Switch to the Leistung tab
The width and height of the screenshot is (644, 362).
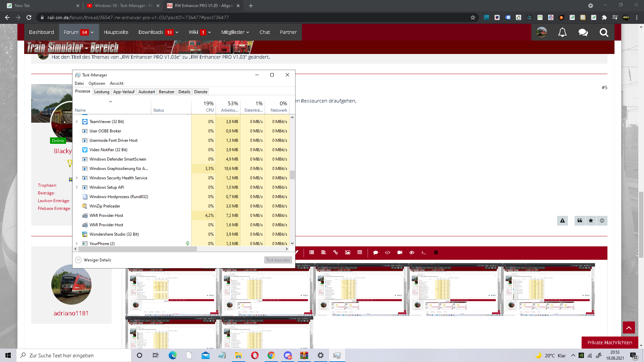pos(102,92)
